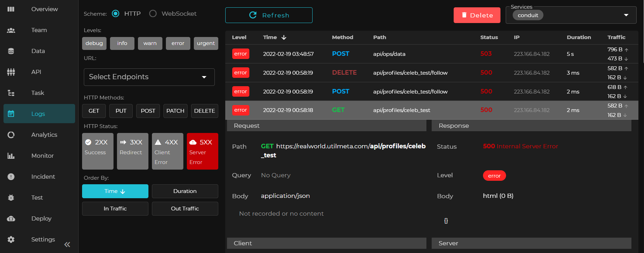This screenshot has height=253, width=644.
Task: Open the Deploy menu item
Action: (39, 218)
